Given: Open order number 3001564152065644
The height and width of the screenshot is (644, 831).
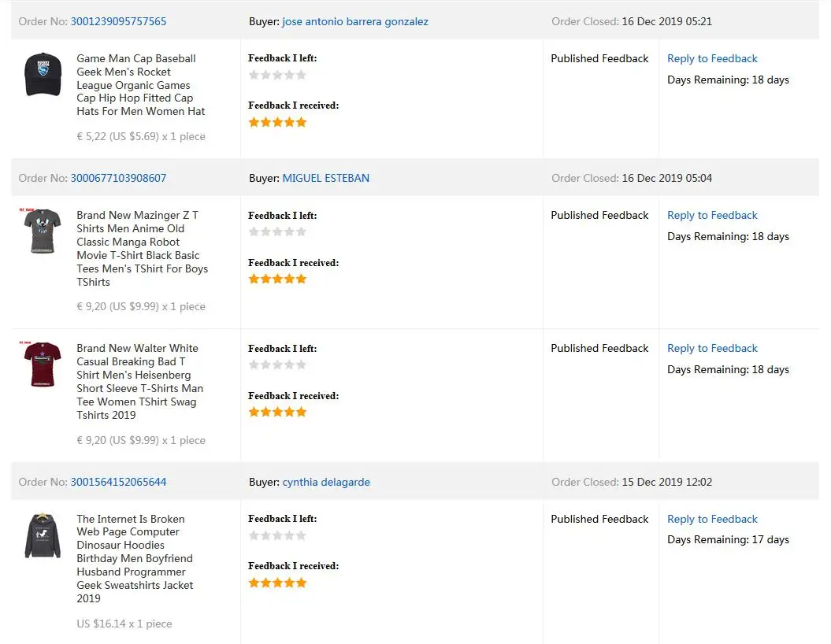Looking at the screenshot, I should click(x=118, y=482).
